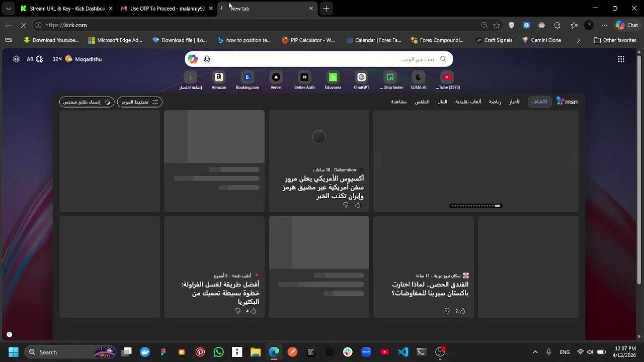Select the المال Money feed tab

442,102
